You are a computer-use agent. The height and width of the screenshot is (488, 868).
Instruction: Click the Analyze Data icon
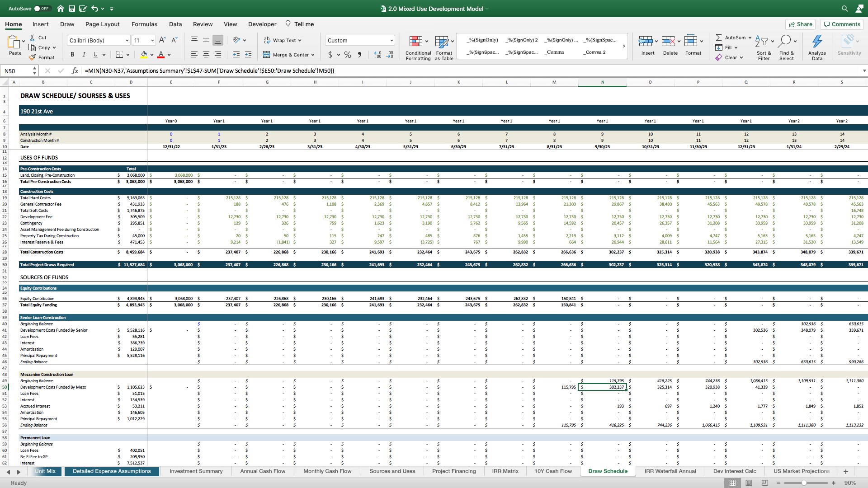click(x=817, y=42)
